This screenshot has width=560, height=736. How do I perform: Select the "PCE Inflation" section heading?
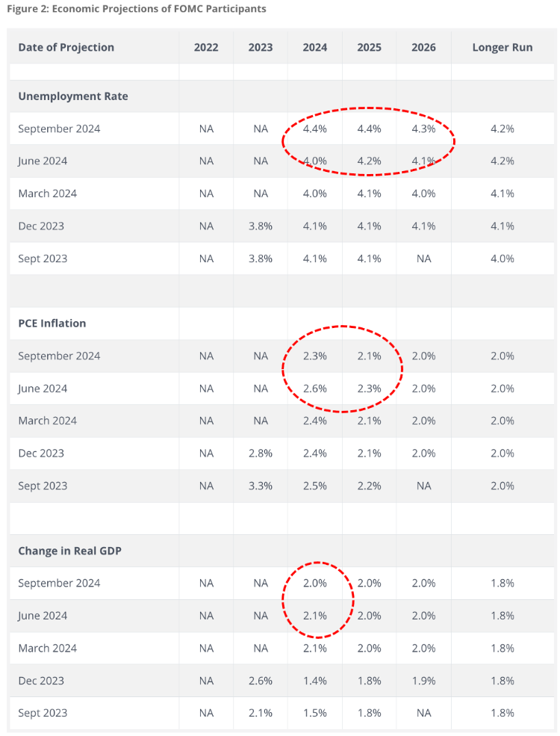tap(52, 324)
